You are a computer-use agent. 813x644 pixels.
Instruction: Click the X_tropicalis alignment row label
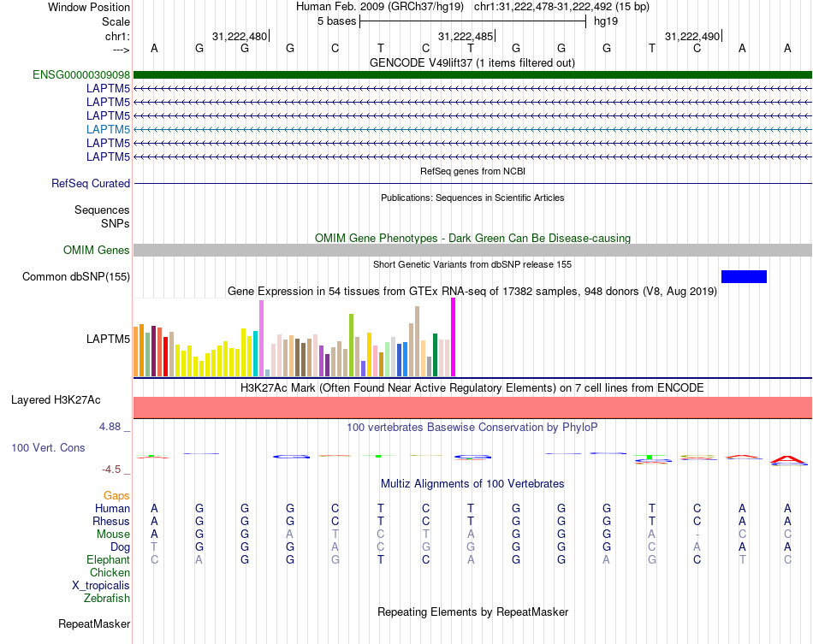point(101,586)
